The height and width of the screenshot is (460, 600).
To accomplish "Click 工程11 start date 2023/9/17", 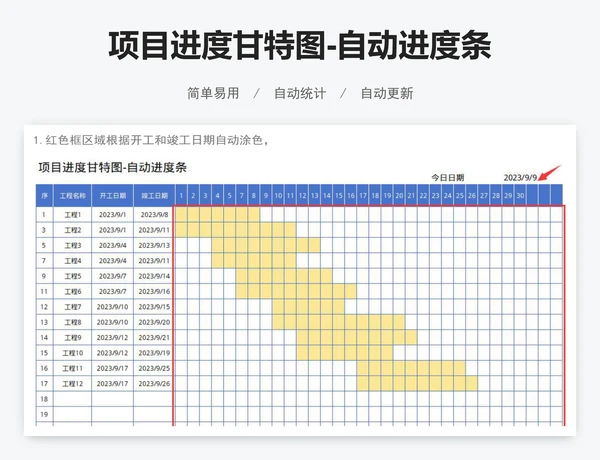I will coord(112,368).
